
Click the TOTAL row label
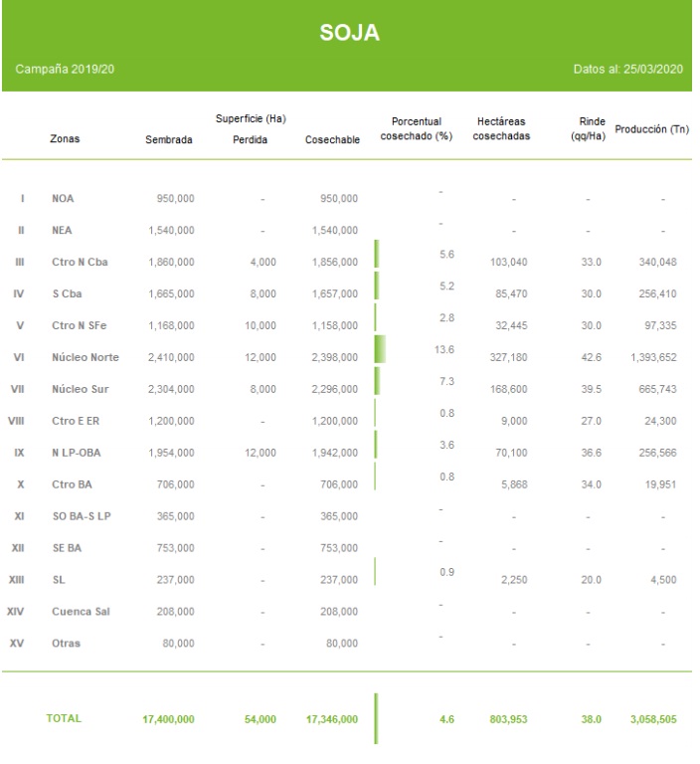click(65, 716)
